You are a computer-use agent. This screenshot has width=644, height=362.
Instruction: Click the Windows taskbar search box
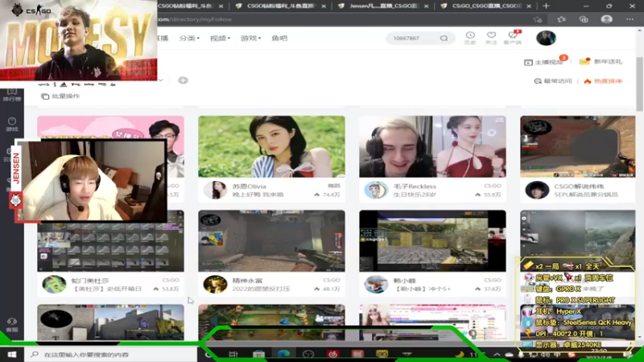click(x=111, y=354)
